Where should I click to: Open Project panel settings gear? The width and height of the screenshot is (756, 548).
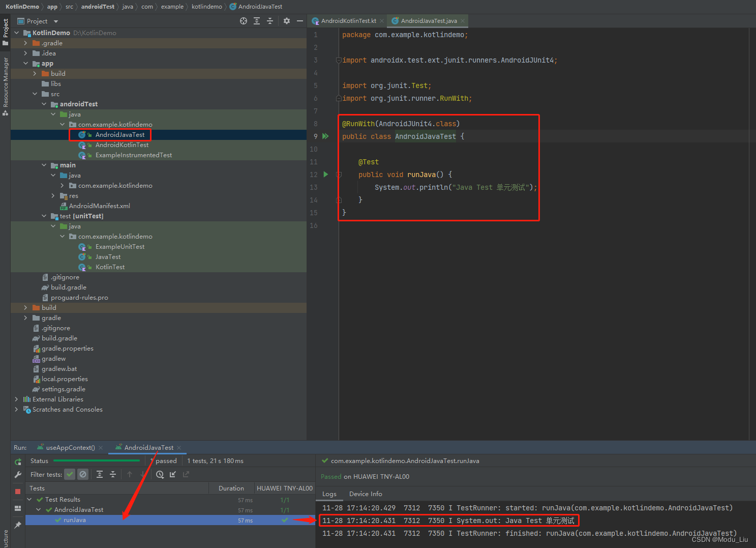point(287,21)
